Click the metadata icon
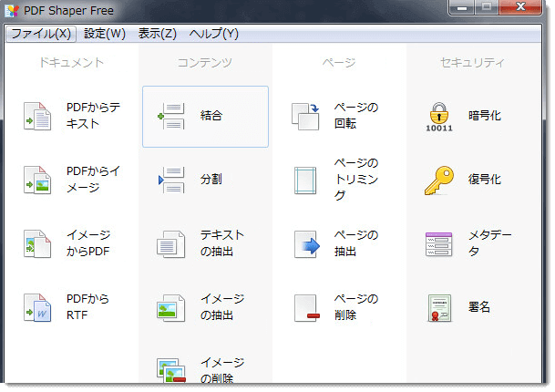 (x=439, y=244)
